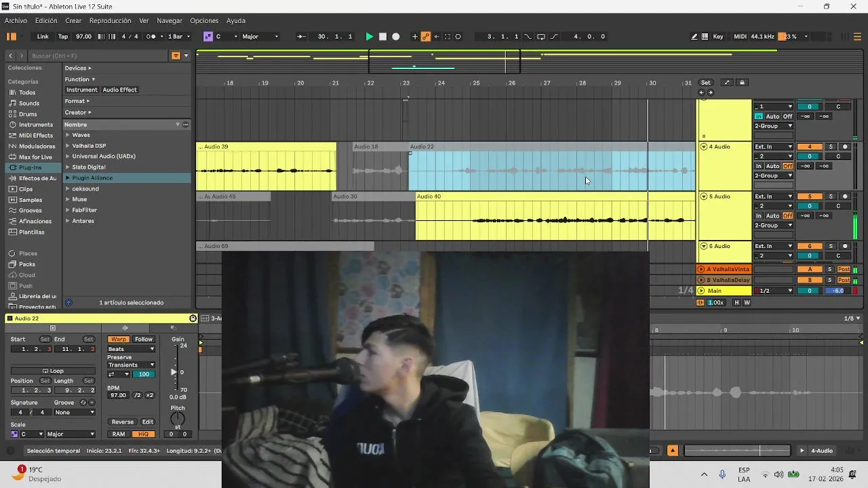Click the Windows microphone tray icon
Screen dimensions: 868x488
(x=722, y=474)
